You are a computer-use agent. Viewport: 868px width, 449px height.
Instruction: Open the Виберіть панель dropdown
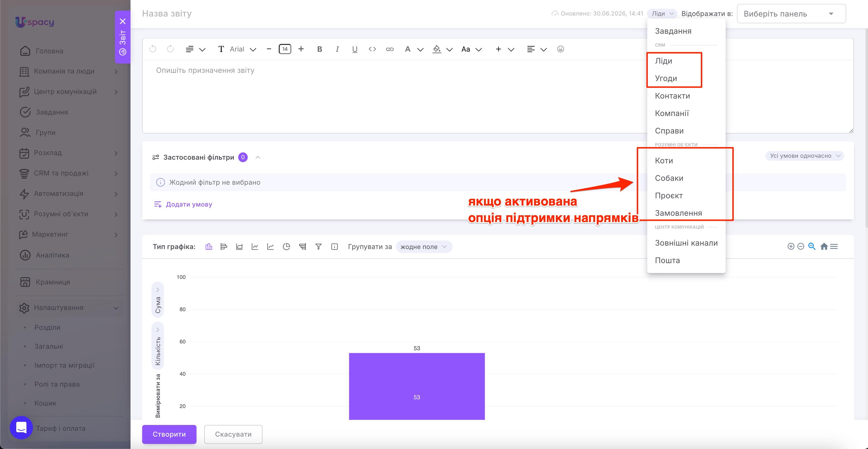[791, 14]
